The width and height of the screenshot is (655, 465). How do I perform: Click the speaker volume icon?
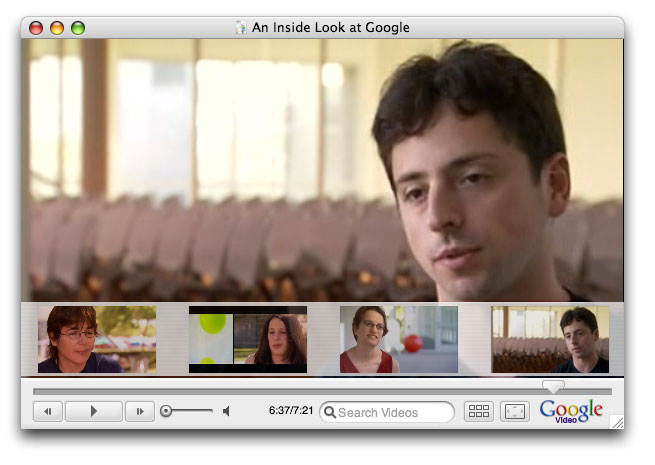coord(227,411)
